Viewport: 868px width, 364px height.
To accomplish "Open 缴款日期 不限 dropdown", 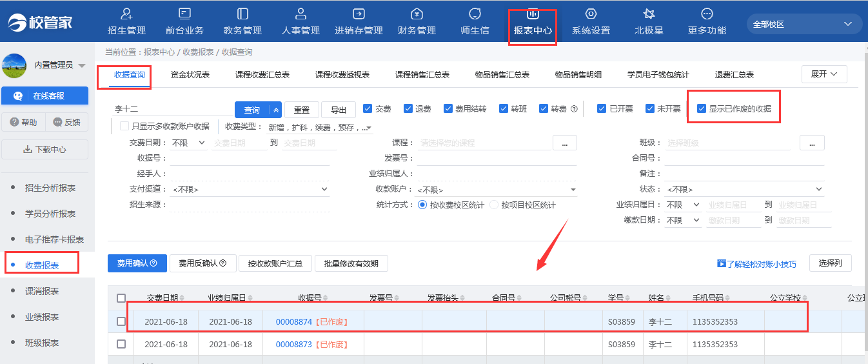I will (x=684, y=220).
